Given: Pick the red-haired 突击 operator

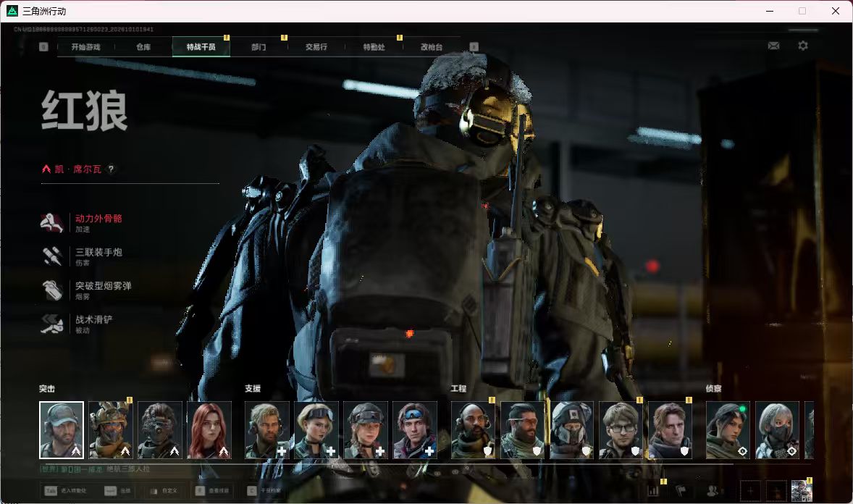Looking at the screenshot, I should [209, 430].
